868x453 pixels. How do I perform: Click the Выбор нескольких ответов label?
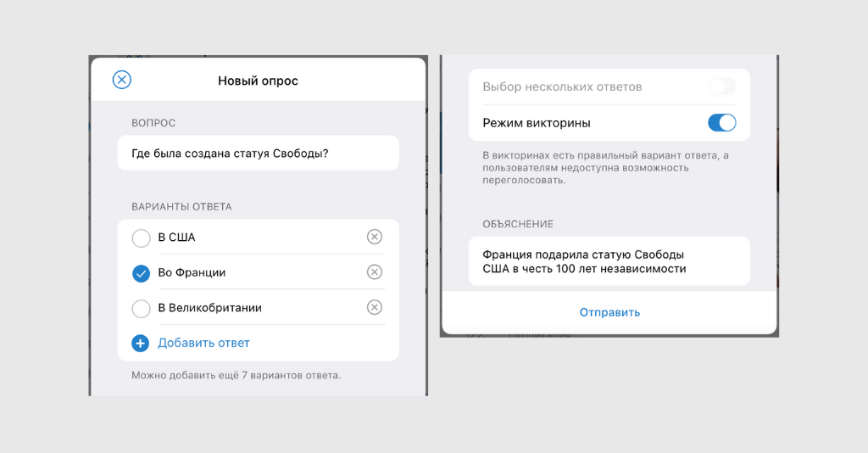pos(561,87)
